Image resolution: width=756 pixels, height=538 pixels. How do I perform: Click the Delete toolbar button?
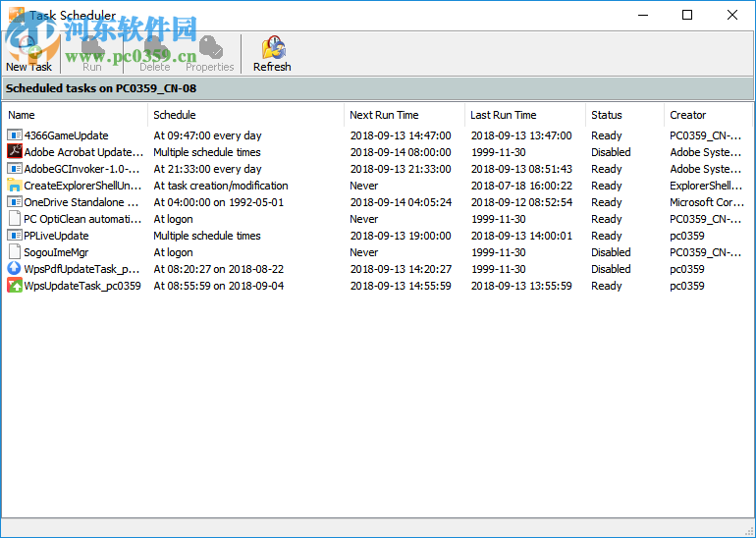(x=155, y=54)
